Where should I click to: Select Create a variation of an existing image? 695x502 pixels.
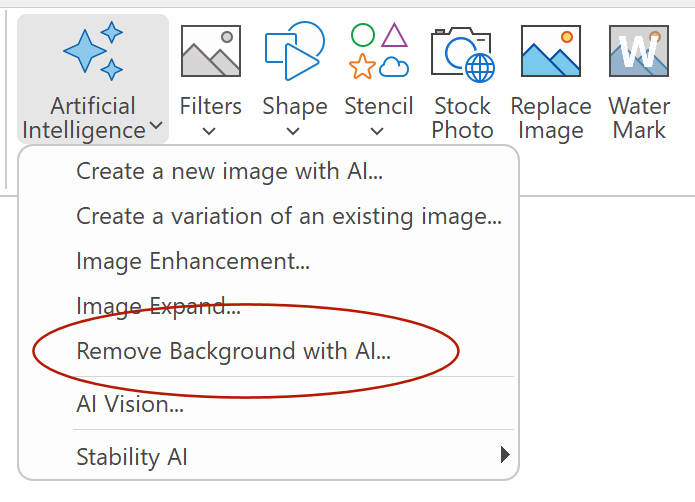click(289, 216)
